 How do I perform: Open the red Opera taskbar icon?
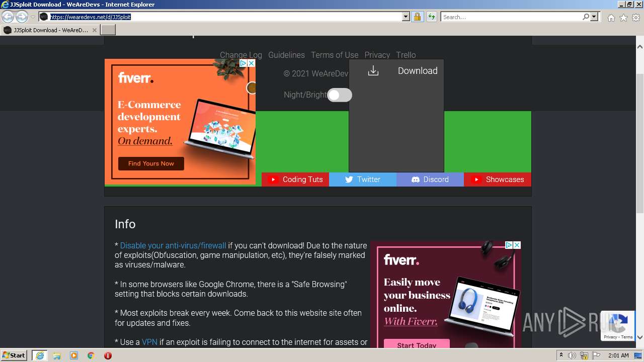tap(108, 355)
